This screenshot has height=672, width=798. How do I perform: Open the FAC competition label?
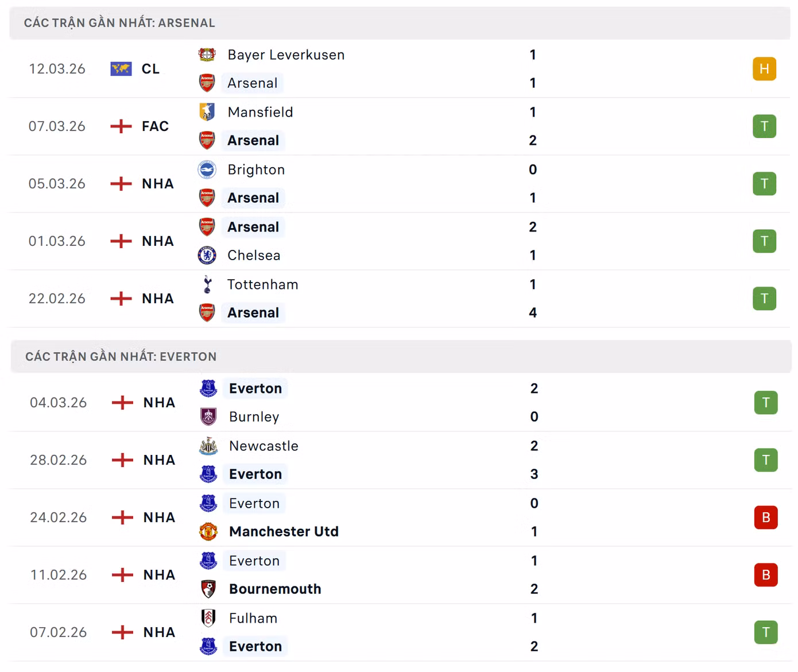pos(155,126)
